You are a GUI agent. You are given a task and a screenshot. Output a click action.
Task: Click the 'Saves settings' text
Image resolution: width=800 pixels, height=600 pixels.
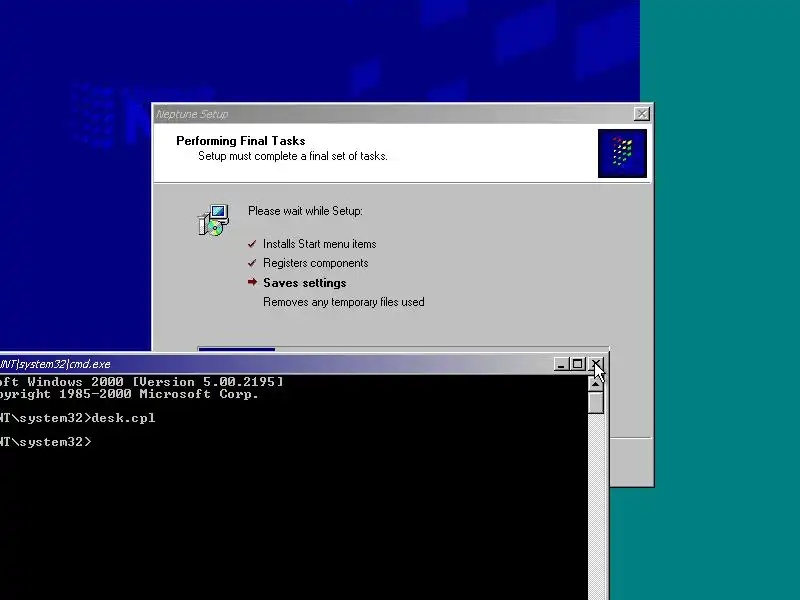(305, 283)
